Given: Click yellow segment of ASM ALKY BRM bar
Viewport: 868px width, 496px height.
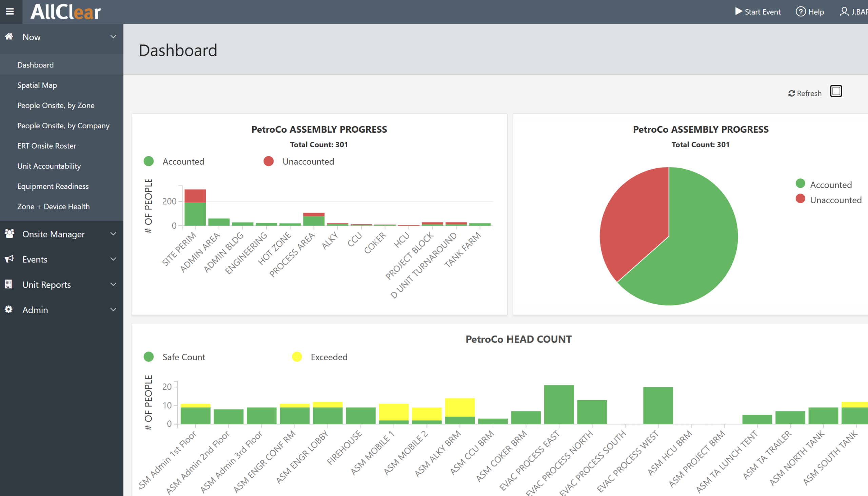Looking at the screenshot, I should pyautogui.click(x=460, y=407).
